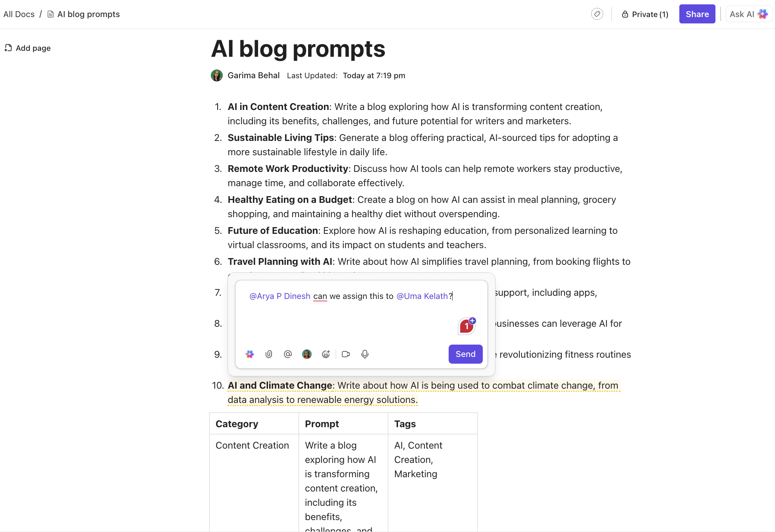Send the comment
The height and width of the screenshot is (532, 775).
[x=465, y=354]
